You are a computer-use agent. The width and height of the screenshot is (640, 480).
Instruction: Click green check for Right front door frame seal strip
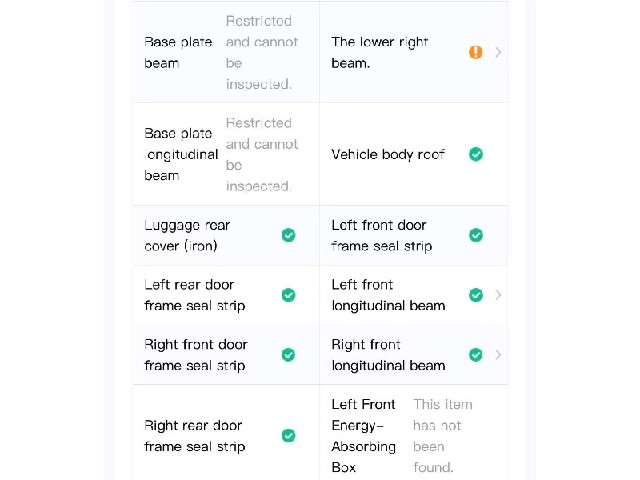click(289, 355)
